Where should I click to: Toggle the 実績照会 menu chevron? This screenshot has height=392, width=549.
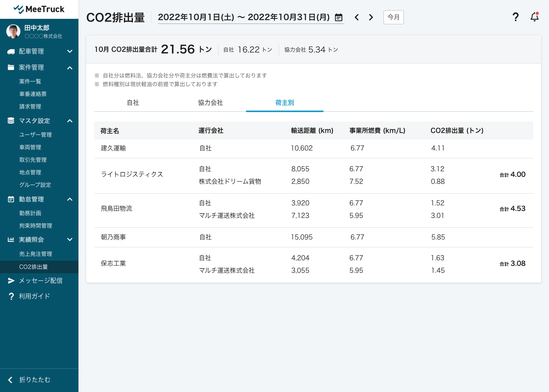point(70,240)
